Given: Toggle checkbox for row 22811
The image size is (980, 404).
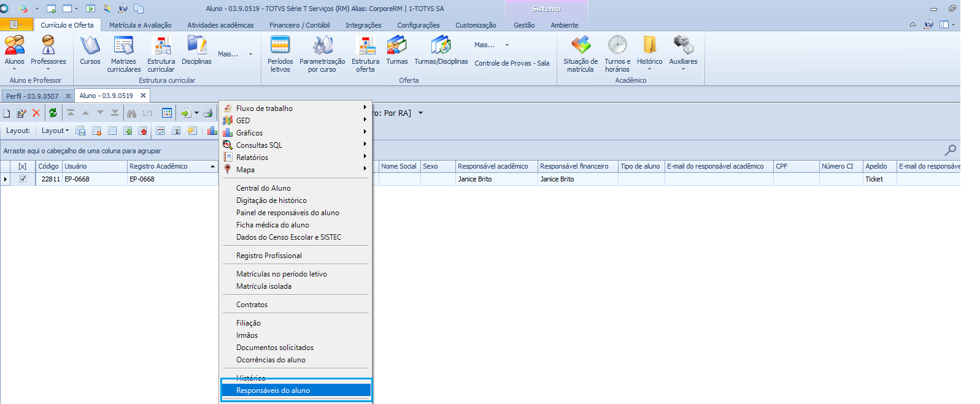Looking at the screenshot, I should [23, 179].
